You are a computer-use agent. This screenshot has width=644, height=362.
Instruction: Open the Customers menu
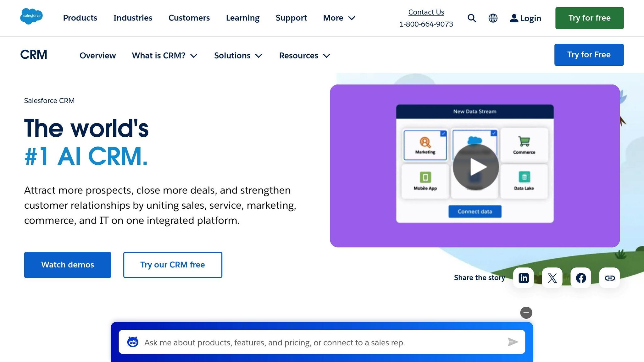tap(189, 18)
